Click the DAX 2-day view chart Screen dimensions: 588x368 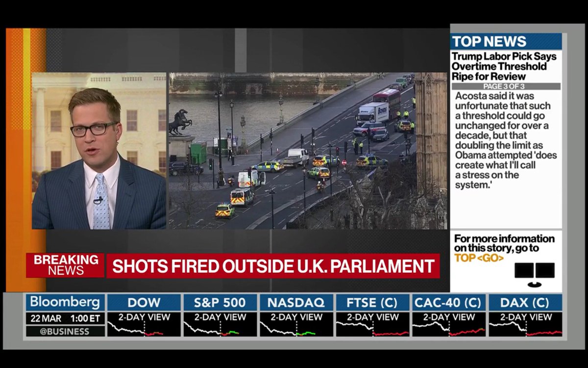[525, 324]
